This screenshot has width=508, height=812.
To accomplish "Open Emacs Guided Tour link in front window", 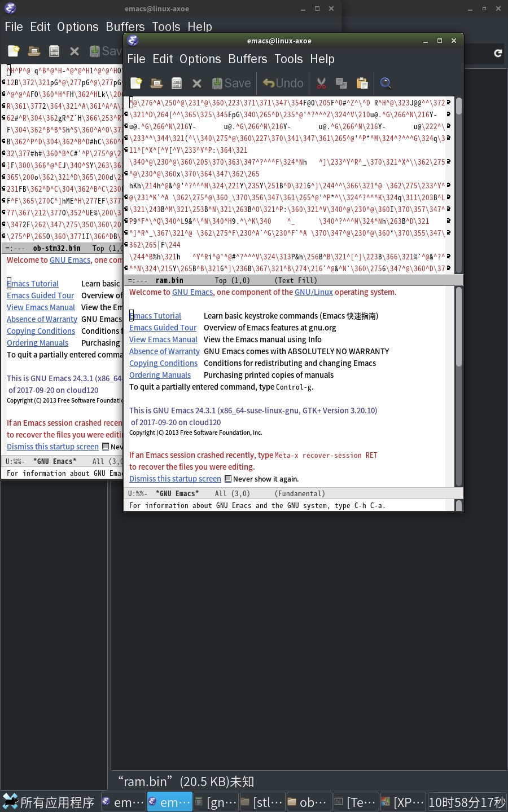I will 163,328.
